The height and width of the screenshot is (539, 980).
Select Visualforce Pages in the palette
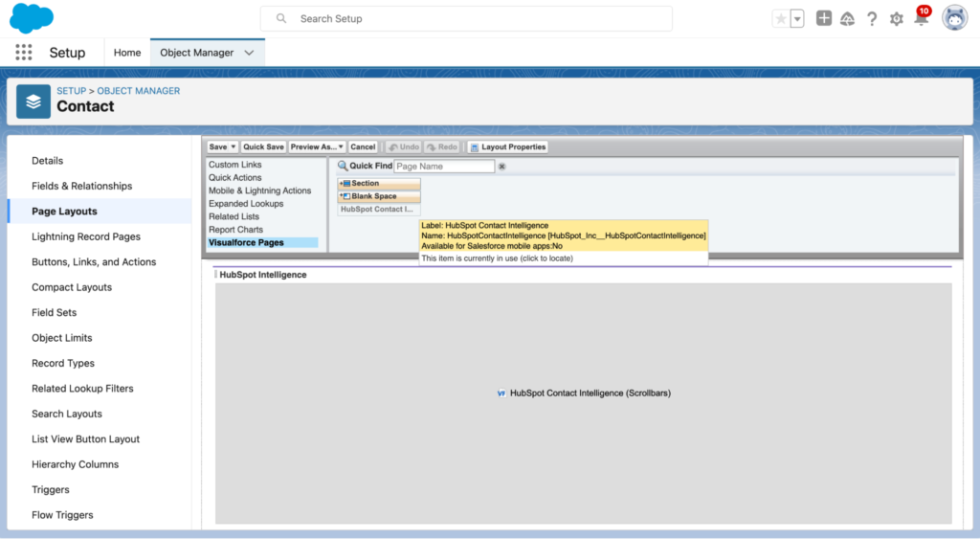[x=262, y=242]
